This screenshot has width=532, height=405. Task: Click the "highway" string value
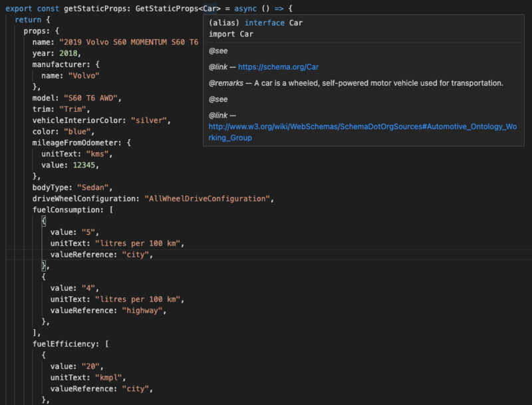(x=142, y=311)
